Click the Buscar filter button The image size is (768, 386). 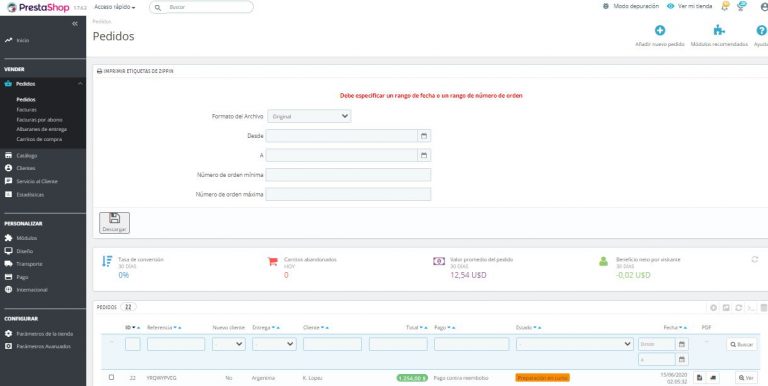pos(742,344)
